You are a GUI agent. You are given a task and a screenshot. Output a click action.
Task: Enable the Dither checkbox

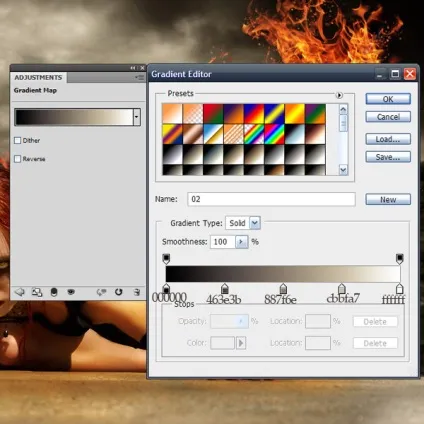[18, 140]
